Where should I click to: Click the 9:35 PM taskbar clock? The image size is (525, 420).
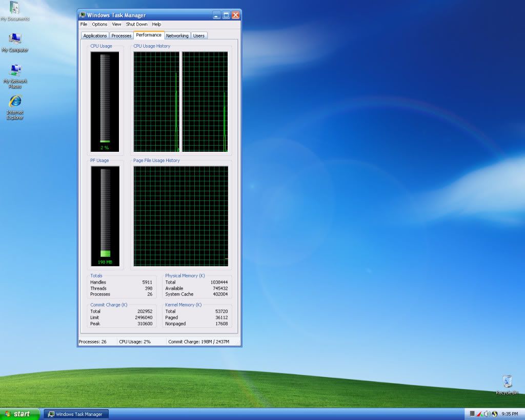510,414
